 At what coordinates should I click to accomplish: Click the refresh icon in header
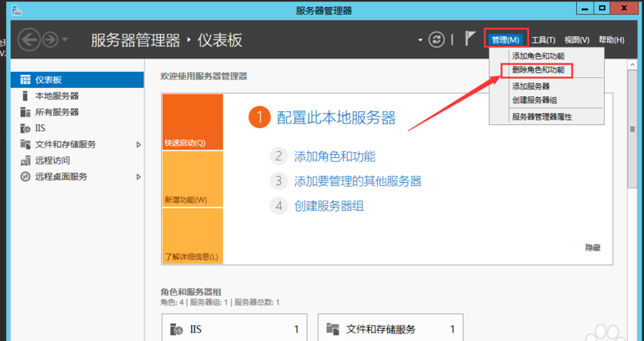[437, 40]
